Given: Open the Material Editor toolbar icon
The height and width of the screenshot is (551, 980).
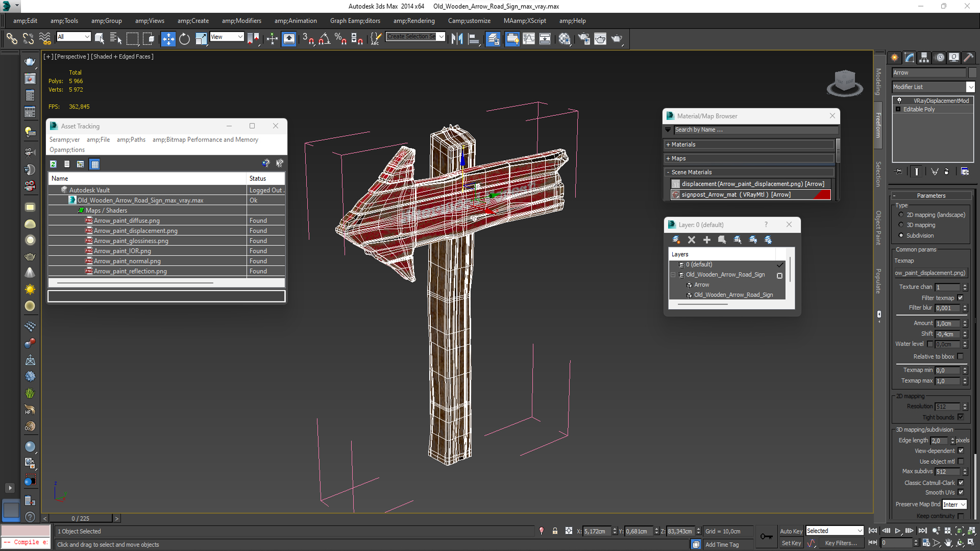Looking at the screenshot, I should [564, 39].
